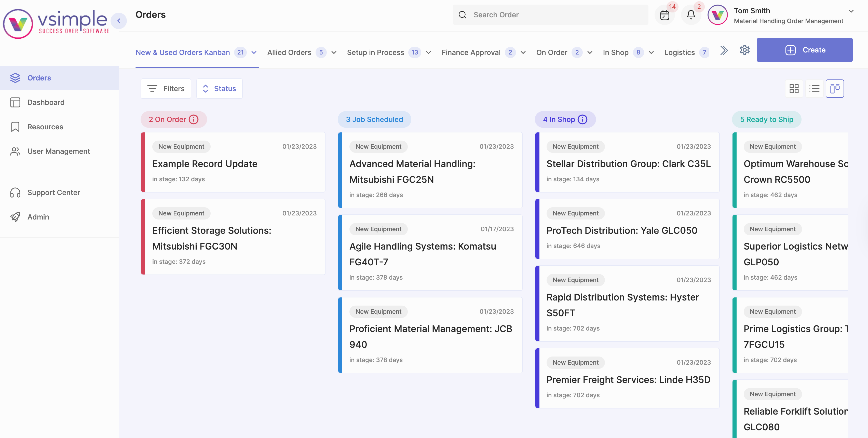Open the Filters panel
The height and width of the screenshot is (438, 868).
coord(166,88)
